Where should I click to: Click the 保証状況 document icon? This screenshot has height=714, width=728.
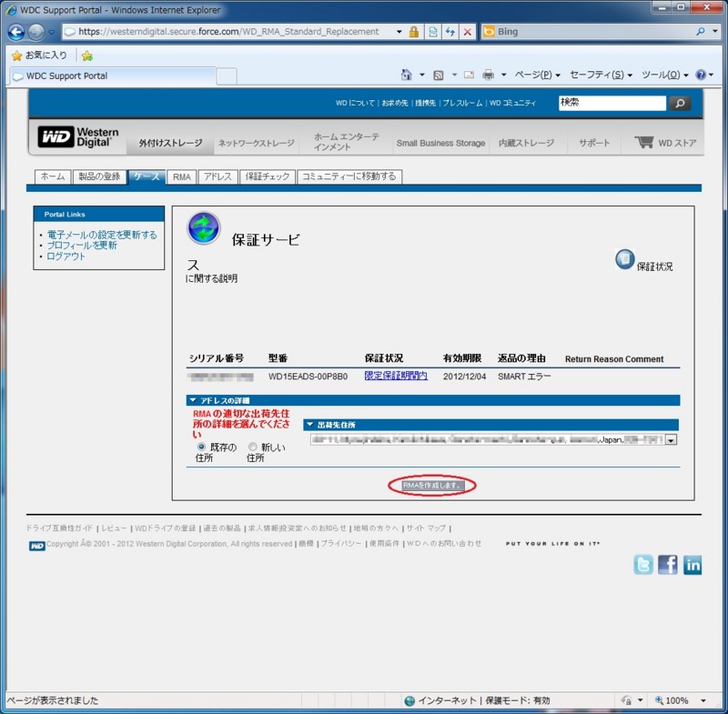pos(625,259)
